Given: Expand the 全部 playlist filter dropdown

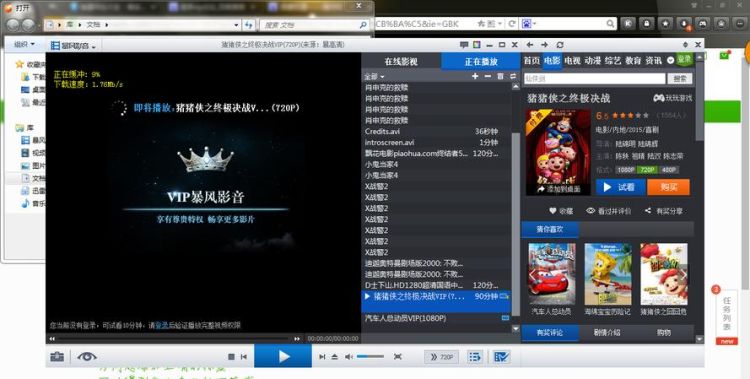Looking at the screenshot, I should [x=374, y=77].
